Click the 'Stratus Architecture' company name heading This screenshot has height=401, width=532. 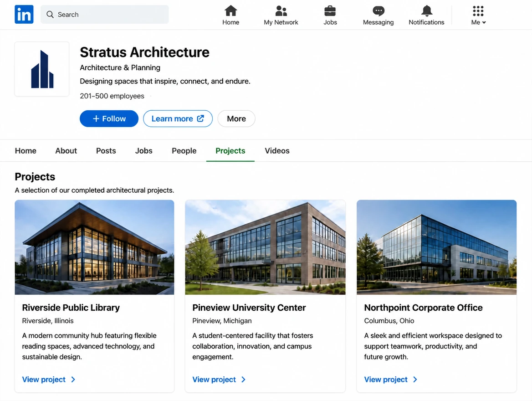tap(144, 52)
